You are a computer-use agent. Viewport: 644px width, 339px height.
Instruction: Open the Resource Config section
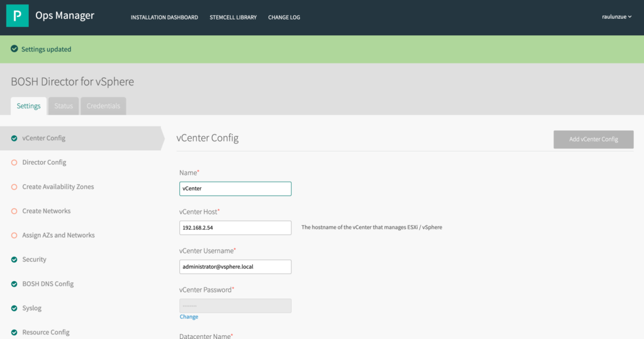pyautogui.click(x=45, y=332)
